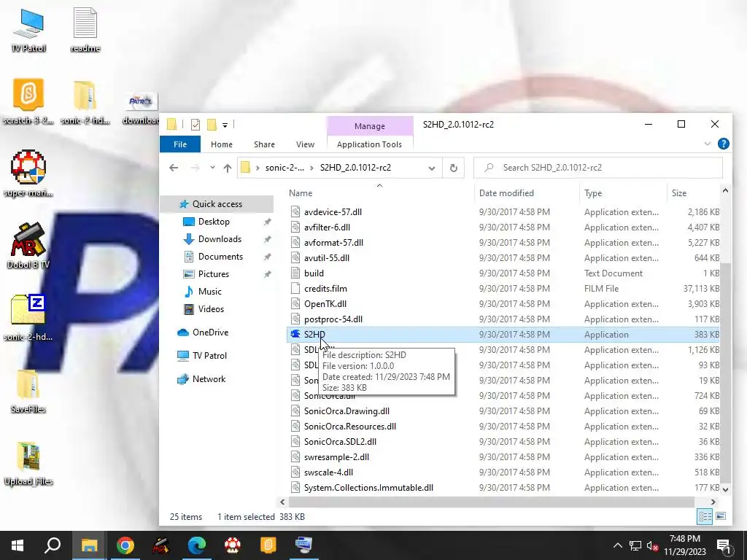747x560 pixels.
Task: Go back with the Back arrow
Action: point(174,168)
